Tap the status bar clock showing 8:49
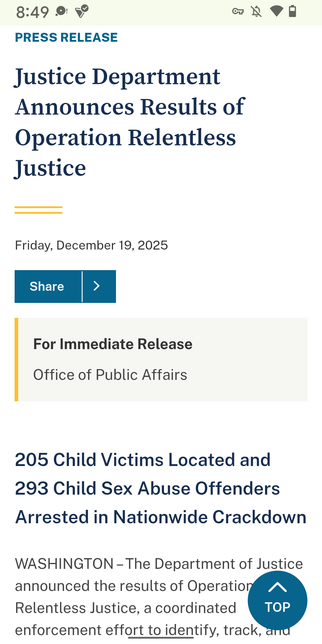This screenshot has width=322, height=644. pos(32,12)
